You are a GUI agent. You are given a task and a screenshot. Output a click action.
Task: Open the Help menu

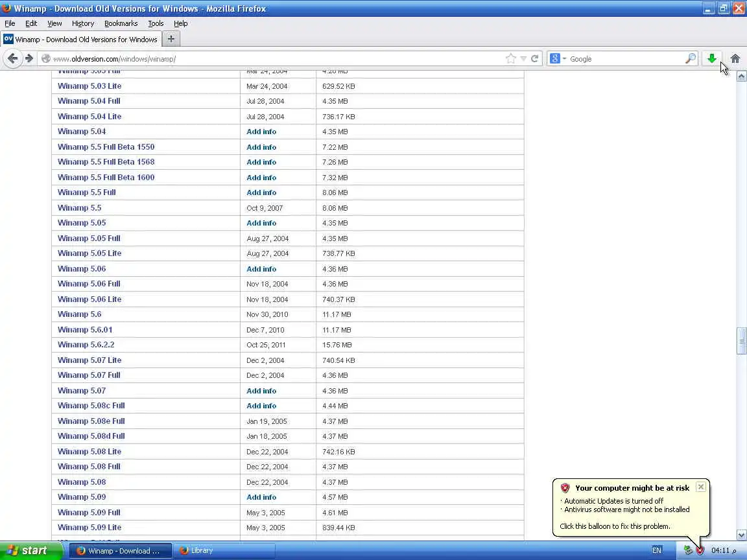pyautogui.click(x=180, y=23)
